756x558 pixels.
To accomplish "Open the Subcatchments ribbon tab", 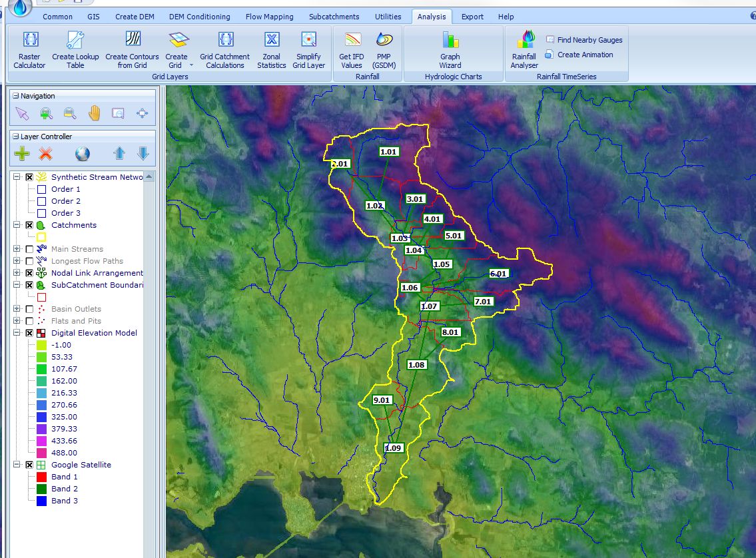I will pyautogui.click(x=334, y=17).
